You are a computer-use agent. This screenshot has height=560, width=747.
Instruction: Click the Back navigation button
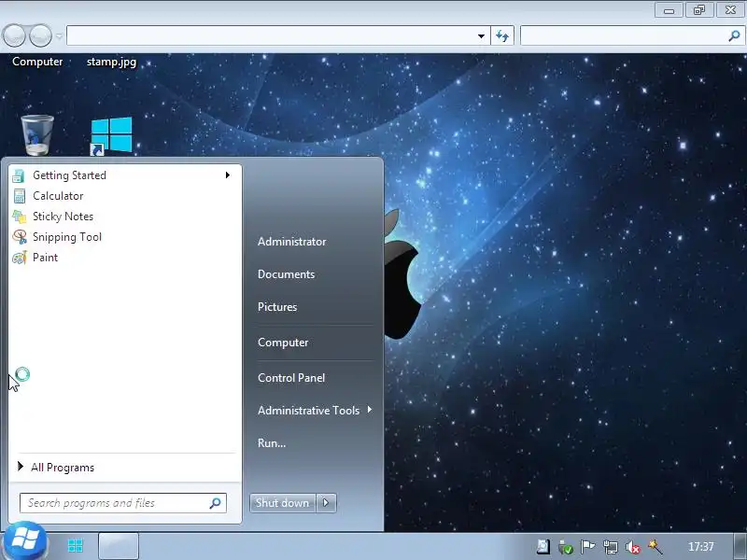(x=14, y=35)
